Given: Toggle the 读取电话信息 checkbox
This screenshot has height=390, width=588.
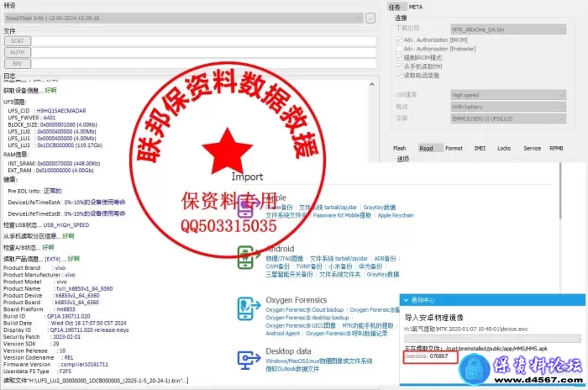Looking at the screenshot, I should tap(399, 75).
